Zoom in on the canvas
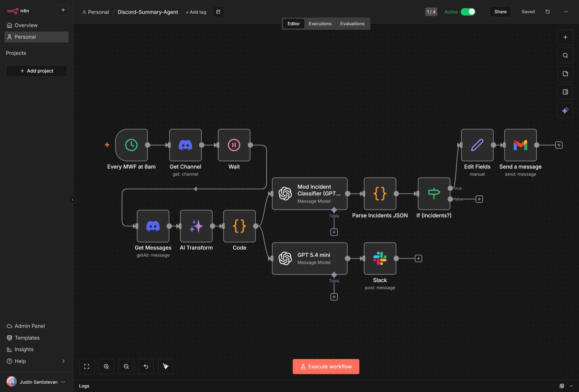Viewport: 579px width, 392px height. coord(106,366)
